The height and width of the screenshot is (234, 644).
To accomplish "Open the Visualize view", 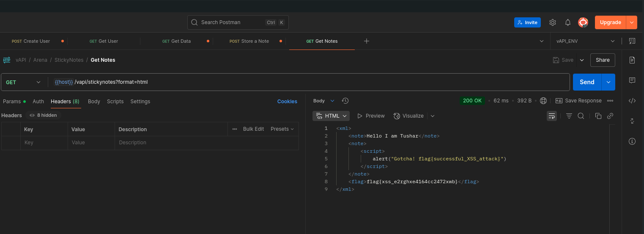I will click(x=408, y=116).
